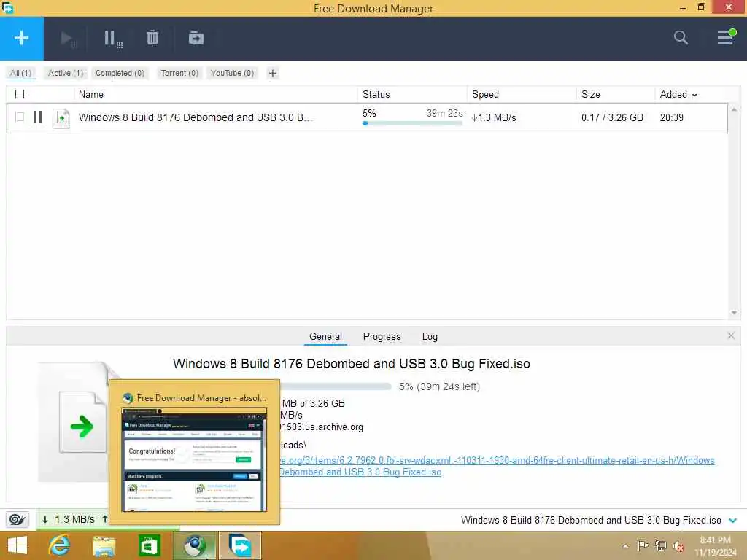This screenshot has height=560, width=747.
Task: Toggle snail mode icon in status bar
Action: click(x=18, y=519)
